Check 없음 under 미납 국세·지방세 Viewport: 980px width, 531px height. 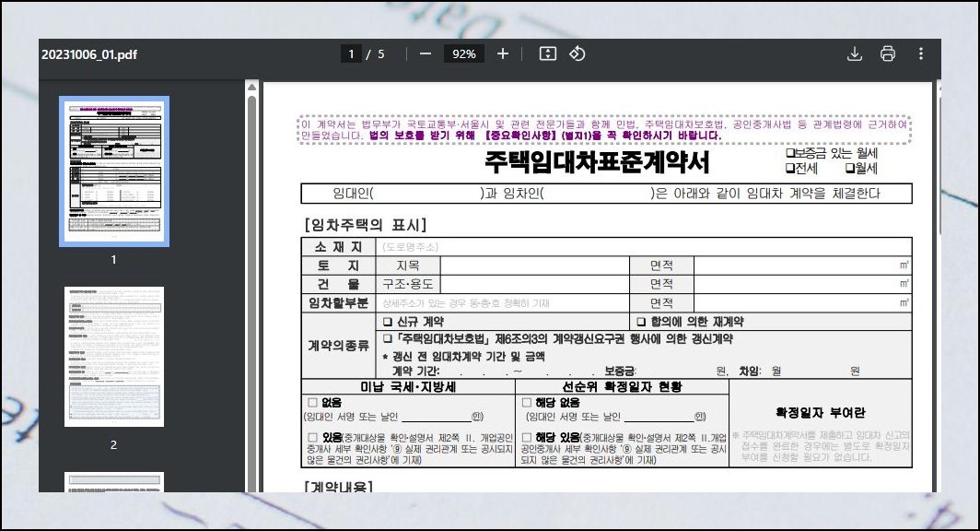pos(312,402)
